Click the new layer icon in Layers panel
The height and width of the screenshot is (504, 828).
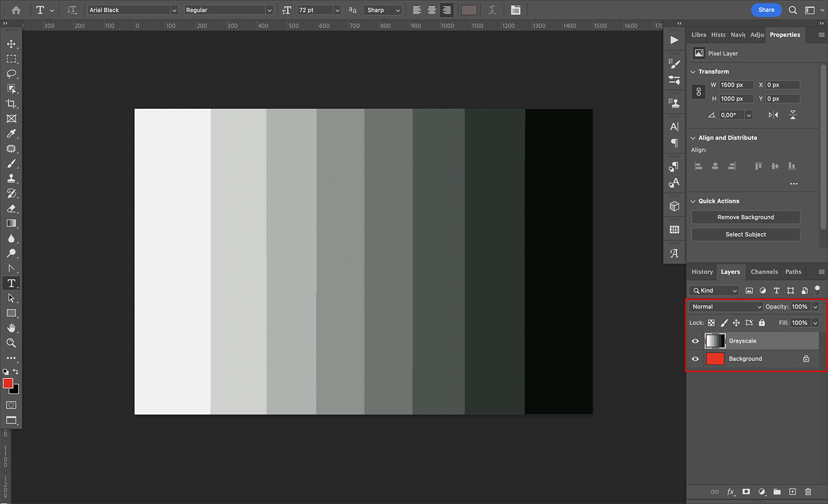(792, 491)
